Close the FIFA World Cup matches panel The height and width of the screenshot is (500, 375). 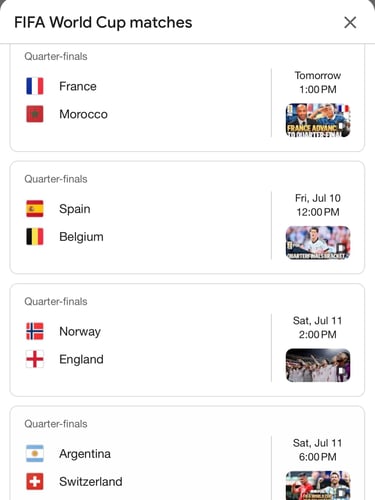point(350,23)
